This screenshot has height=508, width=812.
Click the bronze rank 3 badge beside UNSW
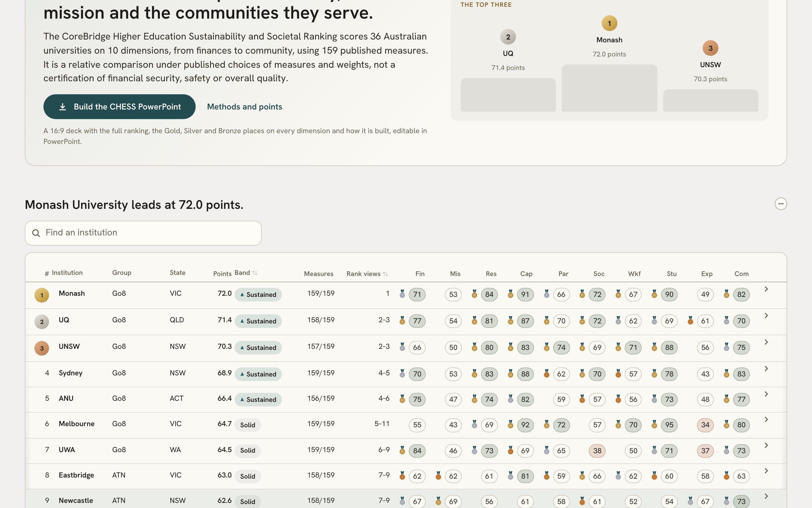click(x=42, y=348)
